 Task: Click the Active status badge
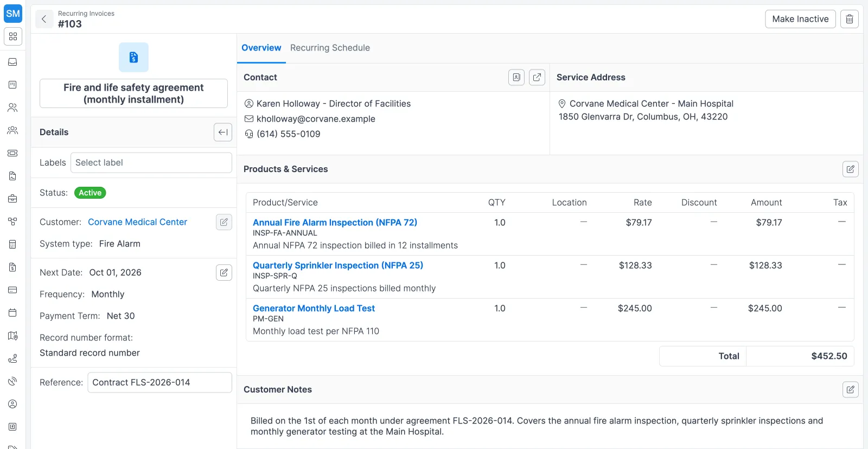coord(90,193)
